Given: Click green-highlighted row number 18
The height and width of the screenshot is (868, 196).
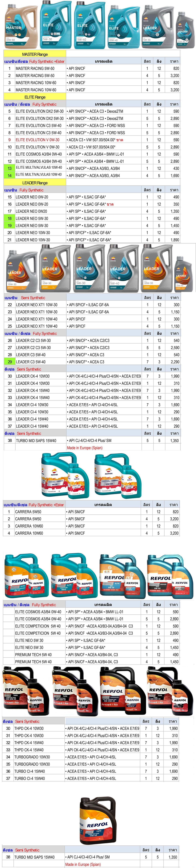Looking at the screenshot, I should (x=9, y=218).
